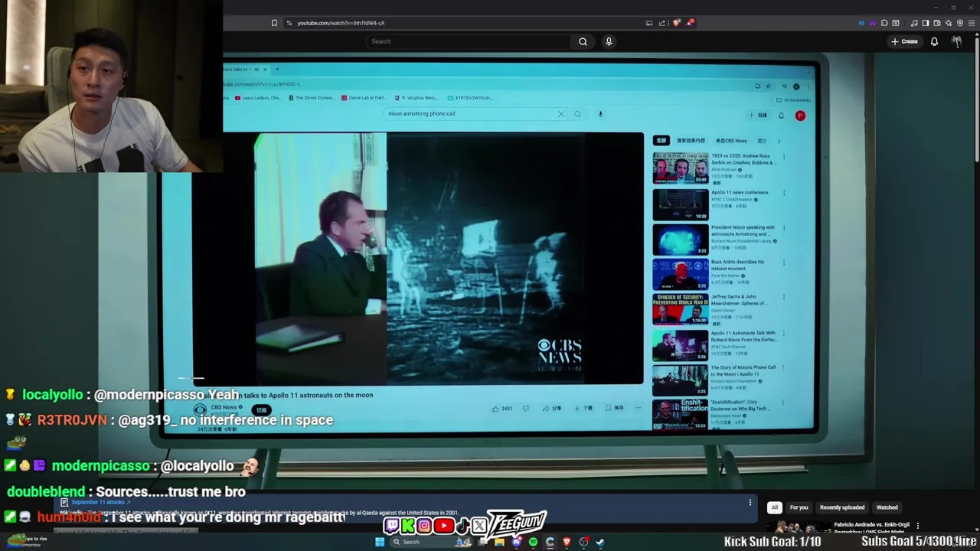This screenshot has width=980, height=551.
Task: Select the Recently uploaded chip
Action: pyautogui.click(x=841, y=507)
